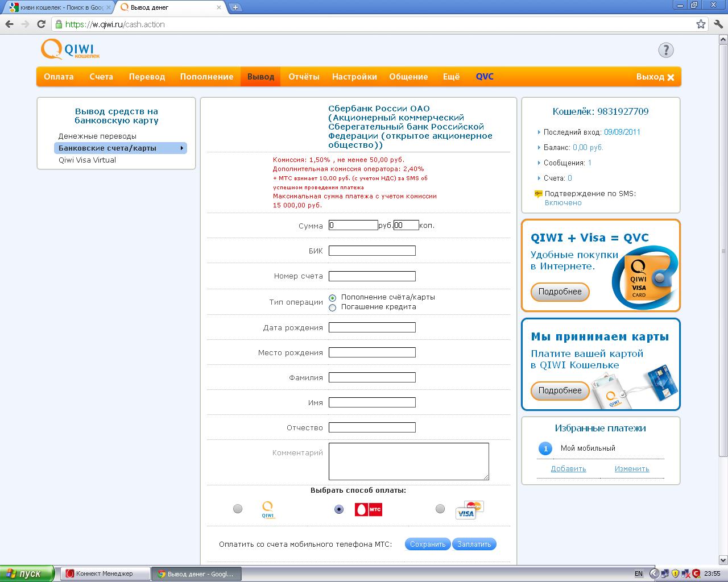This screenshot has width=728, height=582.
Task: Click the browser back arrow
Action: [x=9, y=24]
